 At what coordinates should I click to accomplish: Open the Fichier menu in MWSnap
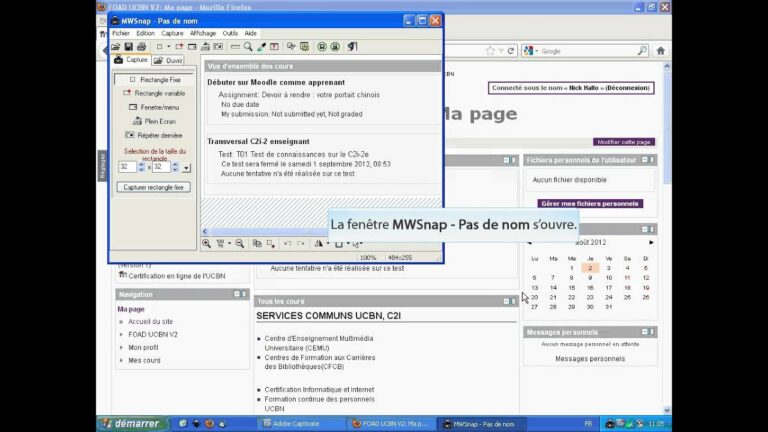[121, 33]
